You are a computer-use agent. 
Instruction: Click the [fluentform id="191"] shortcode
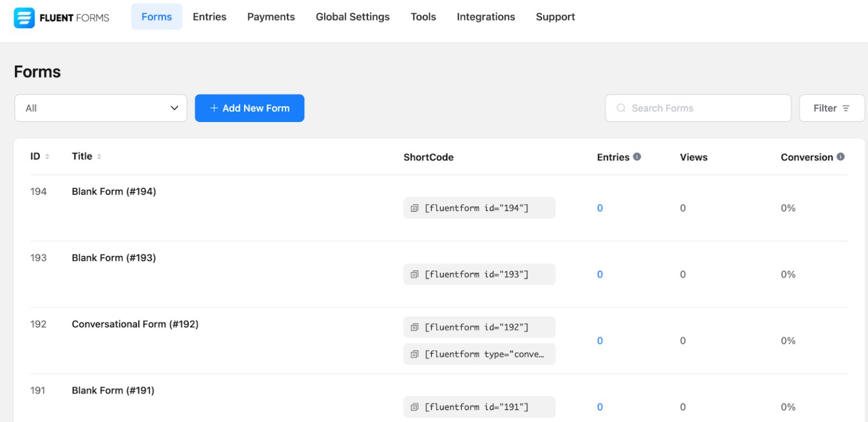click(479, 407)
